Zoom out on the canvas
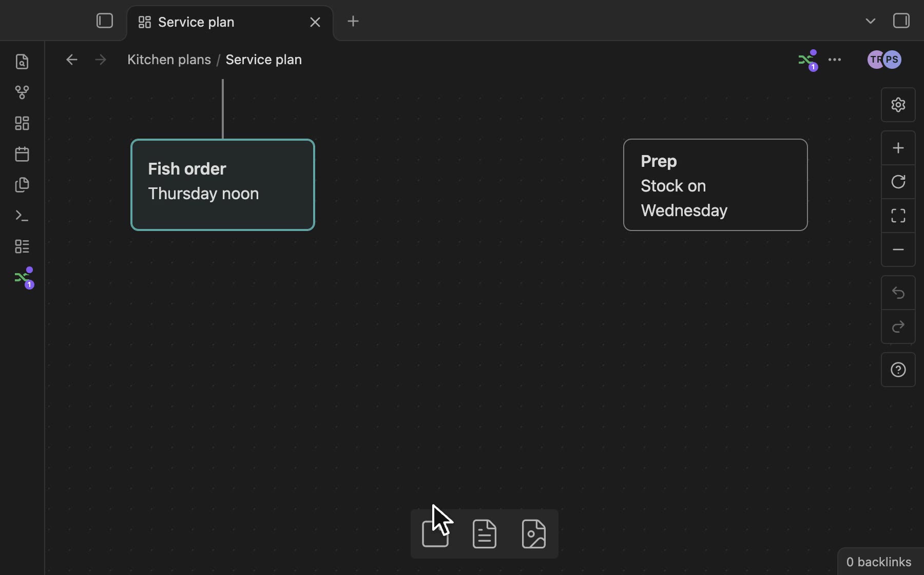This screenshot has width=924, height=575. [x=898, y=250]
